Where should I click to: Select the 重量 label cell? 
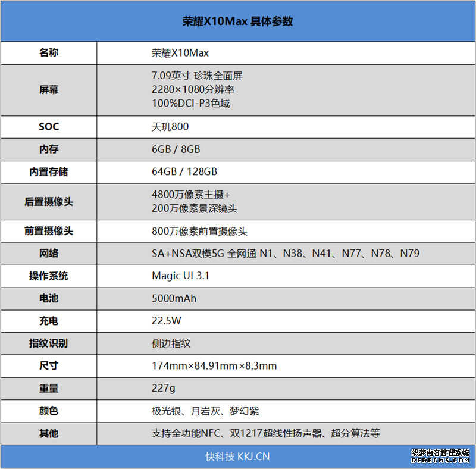click(x=49, y=389)
